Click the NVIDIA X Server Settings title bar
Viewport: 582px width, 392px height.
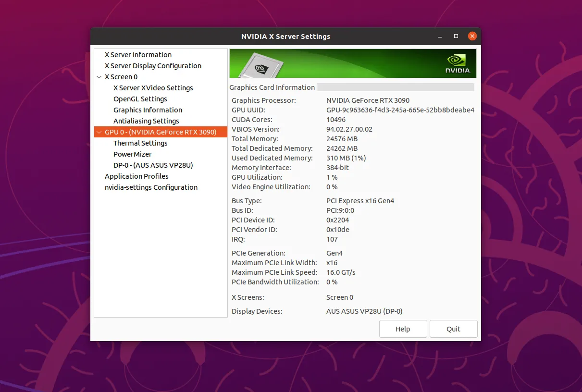click(285, 37)
